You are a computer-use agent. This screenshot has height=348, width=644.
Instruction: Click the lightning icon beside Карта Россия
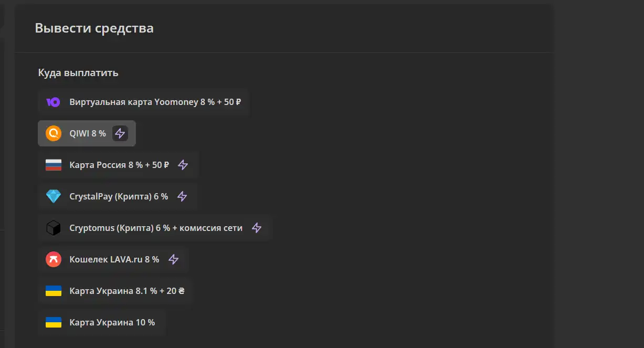[x=183, y=165]
